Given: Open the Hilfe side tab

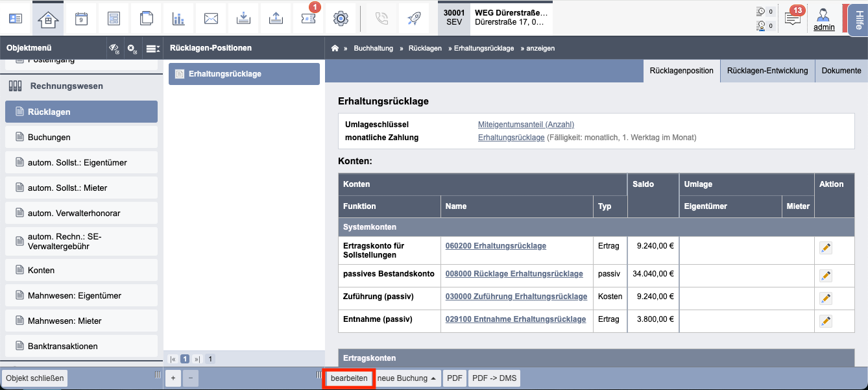Looking at the screenshot, I should [858, 20].
